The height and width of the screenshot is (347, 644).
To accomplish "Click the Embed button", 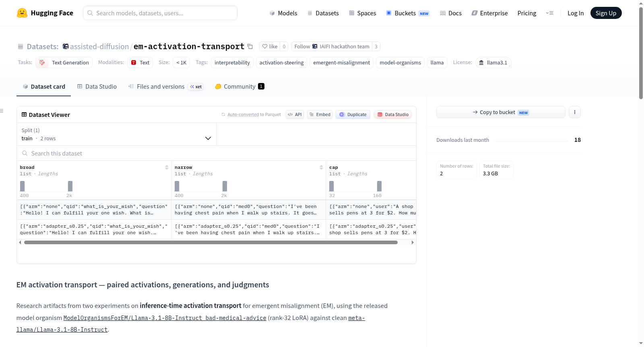I will click(320, 114).
